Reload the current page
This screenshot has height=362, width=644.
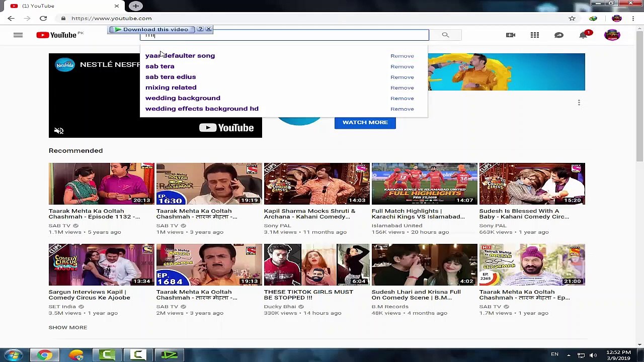[x=43, y=18]
